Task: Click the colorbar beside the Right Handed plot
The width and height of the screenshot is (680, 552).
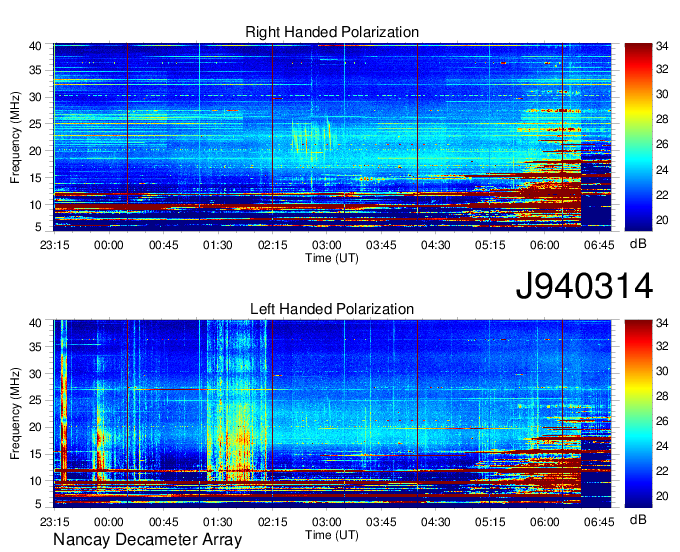Action: click(638, 137)
